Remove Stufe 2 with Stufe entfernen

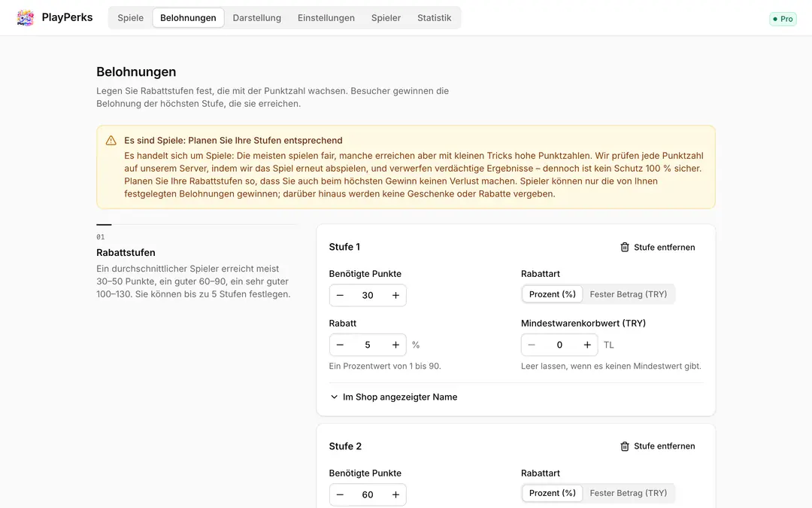pos(658,446)
